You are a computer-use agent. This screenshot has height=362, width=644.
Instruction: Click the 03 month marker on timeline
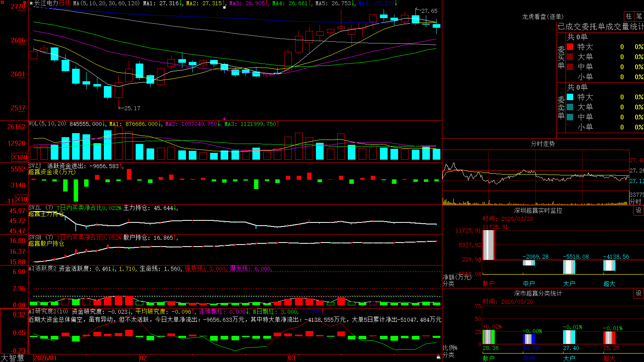292,358
